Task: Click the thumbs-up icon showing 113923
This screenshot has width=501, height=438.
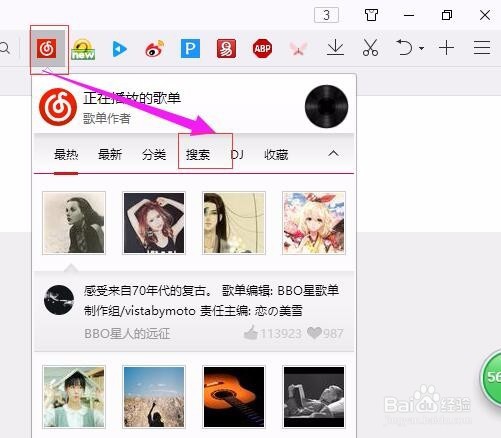Action: point(251,333)
